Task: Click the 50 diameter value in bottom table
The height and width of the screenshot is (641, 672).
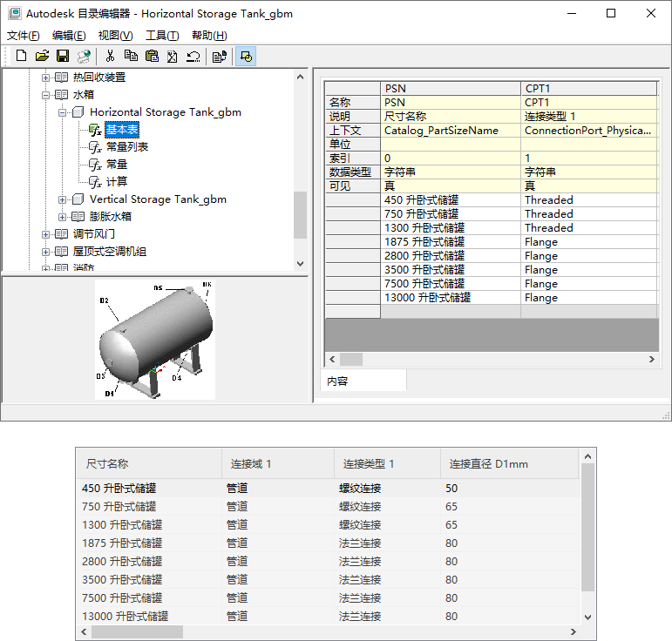Action: tap(451, 488)
